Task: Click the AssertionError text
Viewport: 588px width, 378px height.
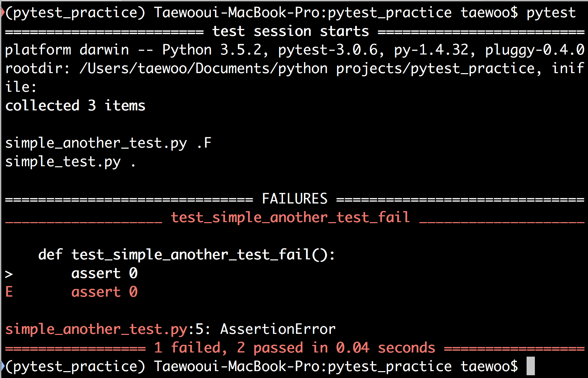Action: click(278, 329)
